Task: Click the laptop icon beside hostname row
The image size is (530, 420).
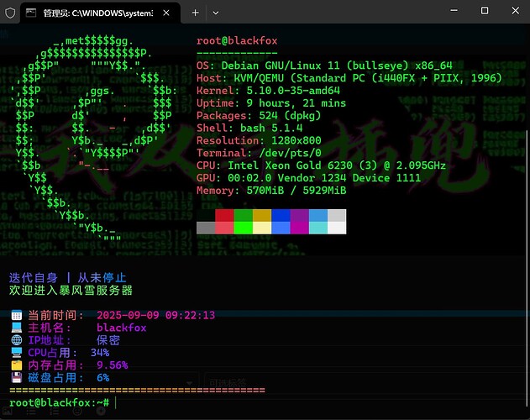Action: tap(16, 328)
